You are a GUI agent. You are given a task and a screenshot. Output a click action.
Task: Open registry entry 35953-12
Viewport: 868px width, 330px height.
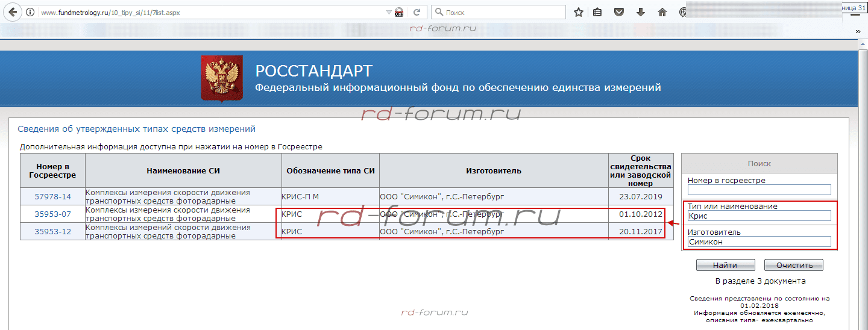pyautogui.click(x=52, y=231)
